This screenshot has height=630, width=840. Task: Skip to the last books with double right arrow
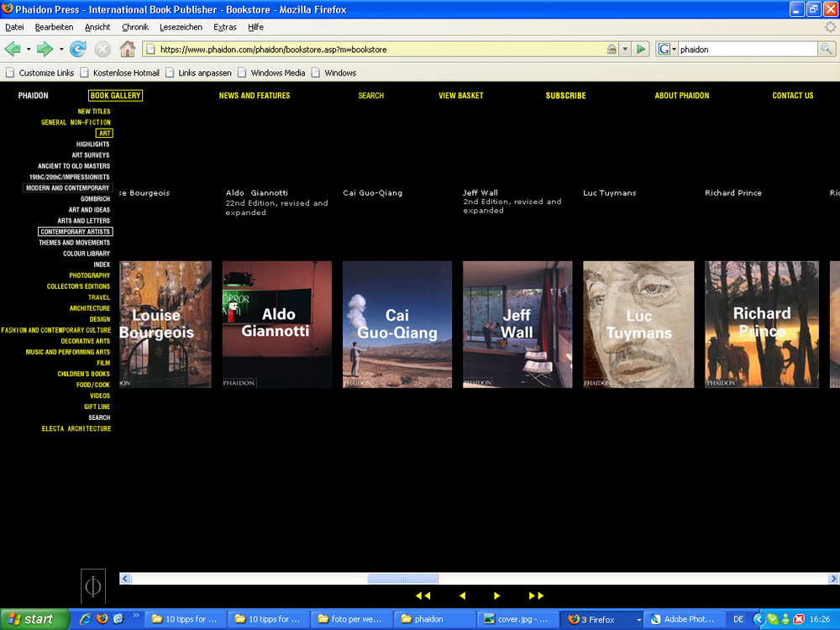coord(536,596)
